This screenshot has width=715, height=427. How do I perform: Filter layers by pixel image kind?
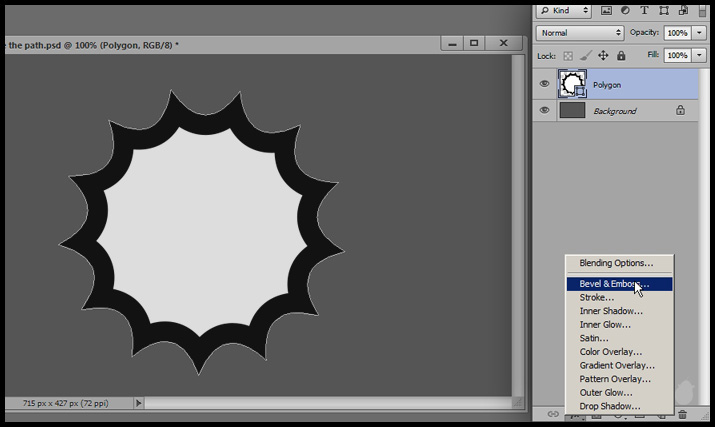point(607,11)
